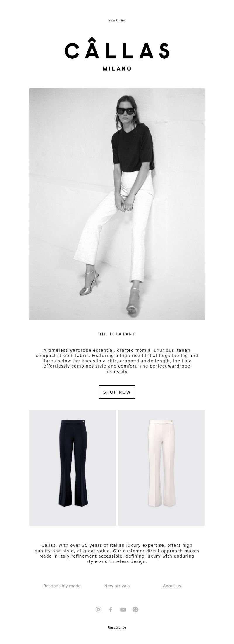The image size is (234, 644).
Task: Open the Pinterest social icon
Action: [135, 609]
